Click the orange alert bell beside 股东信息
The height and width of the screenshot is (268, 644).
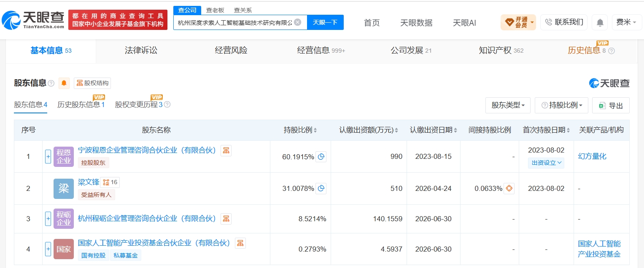(x=64, y=83)
